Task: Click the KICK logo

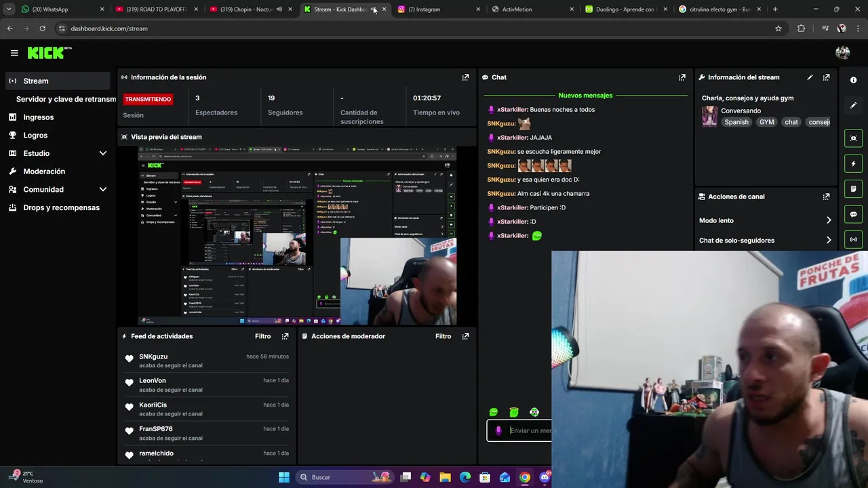Action: [49, 53]
